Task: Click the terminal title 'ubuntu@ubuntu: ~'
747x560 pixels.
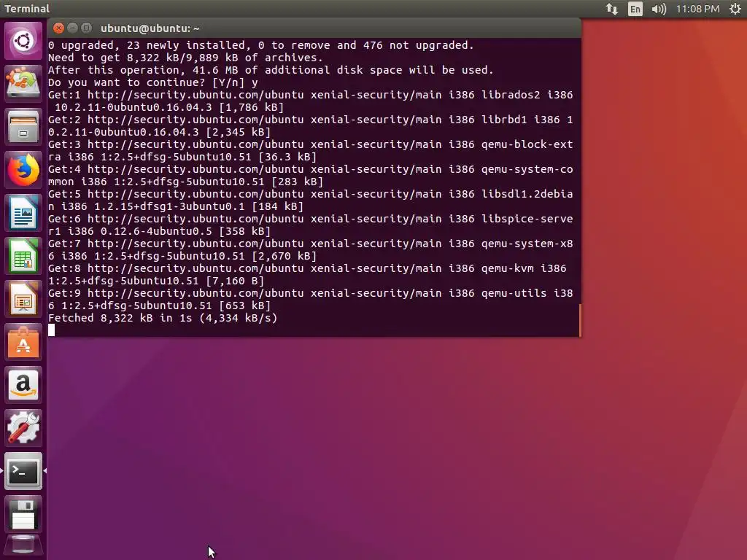Action: point(150,28)
